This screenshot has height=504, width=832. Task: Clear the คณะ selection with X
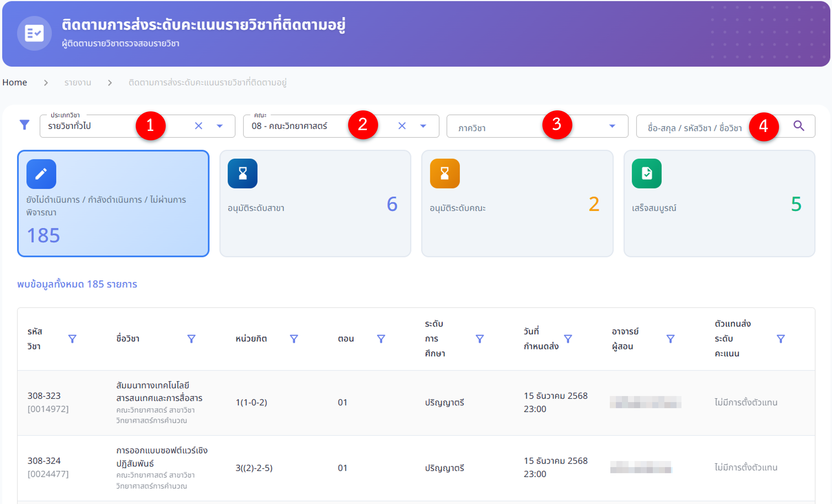point(402,126)
